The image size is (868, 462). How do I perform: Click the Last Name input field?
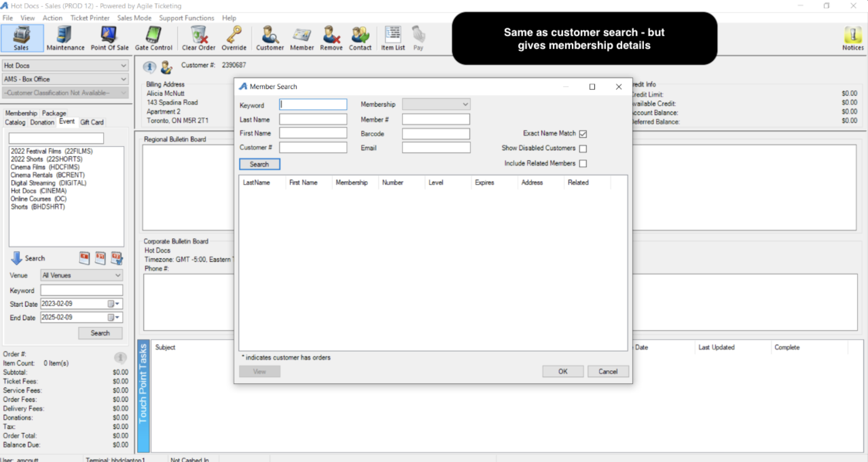[312, 119]
